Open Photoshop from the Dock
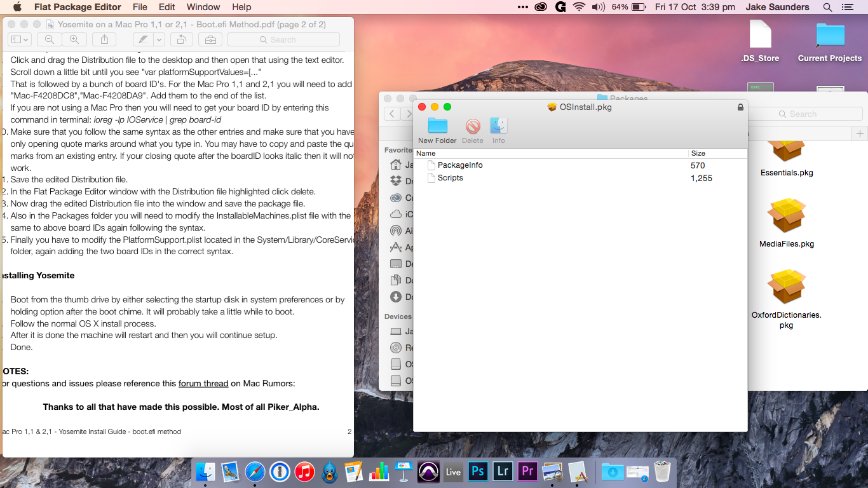Screen dimensions: 868x488 pyautogui.click(x=478, y=471)
